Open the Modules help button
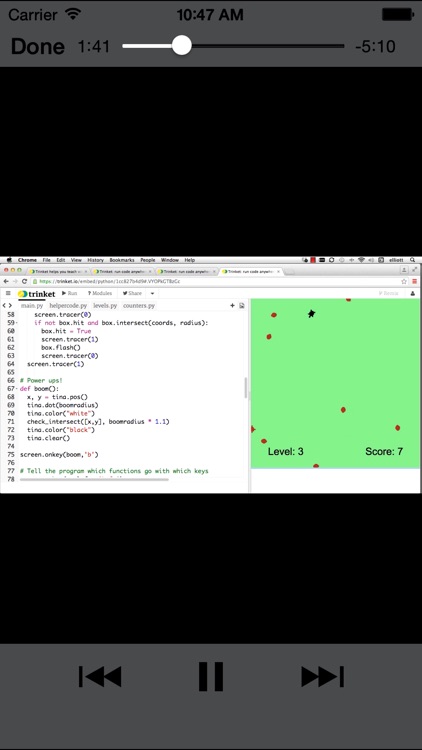 (100, 293)
